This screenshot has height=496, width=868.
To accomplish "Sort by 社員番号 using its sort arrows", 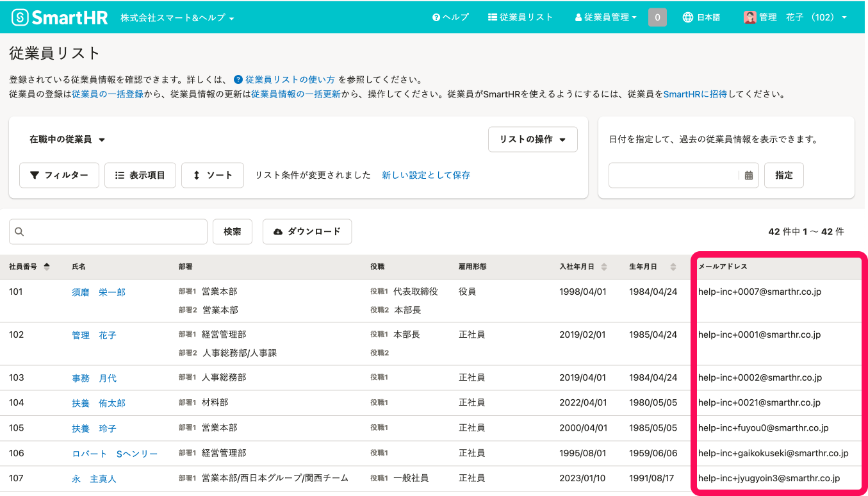I will coord(47,267).
